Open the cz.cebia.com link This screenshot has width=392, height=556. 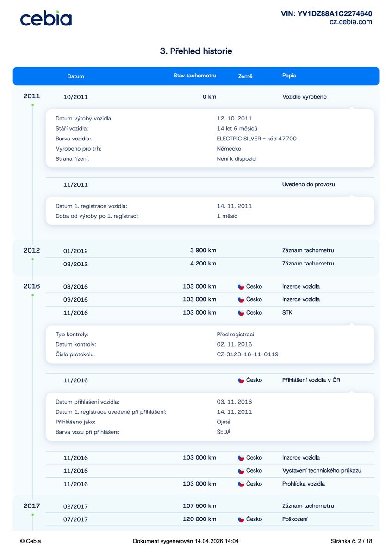pyautogui.click(x=350, y=22)
